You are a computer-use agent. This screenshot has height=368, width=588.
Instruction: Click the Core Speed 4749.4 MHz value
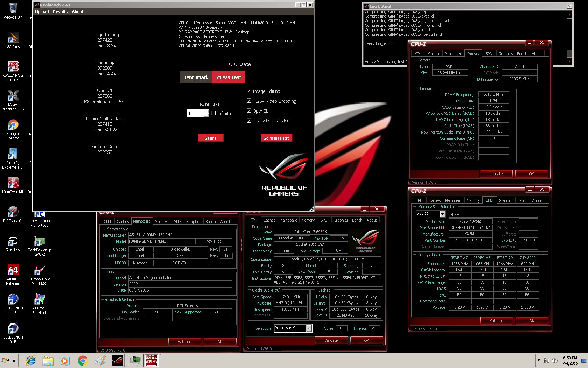(290, 297)
